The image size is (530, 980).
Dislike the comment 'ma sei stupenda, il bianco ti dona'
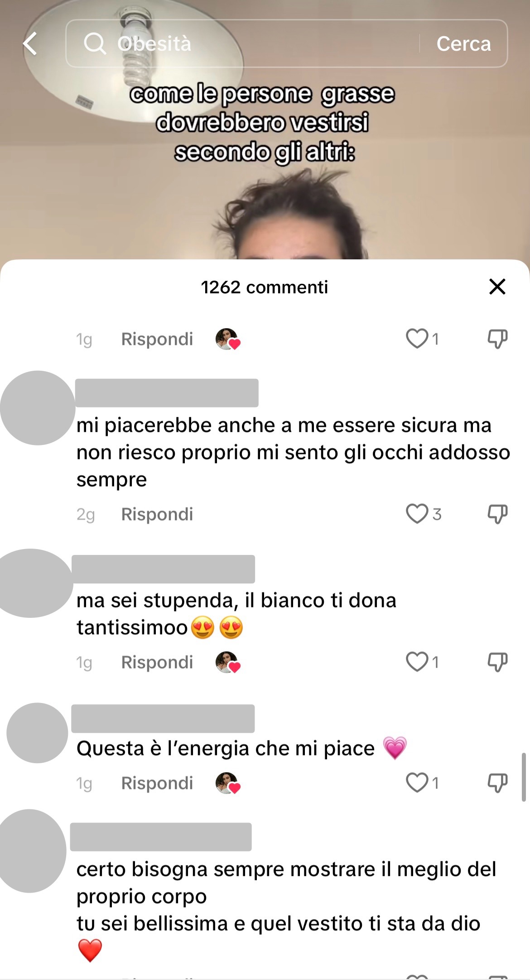point(497,662)
